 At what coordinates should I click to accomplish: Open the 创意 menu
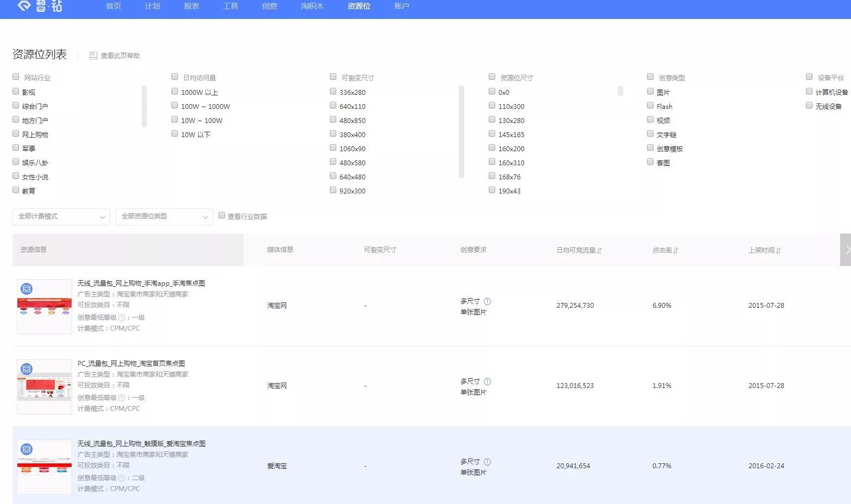click(270, 6)
